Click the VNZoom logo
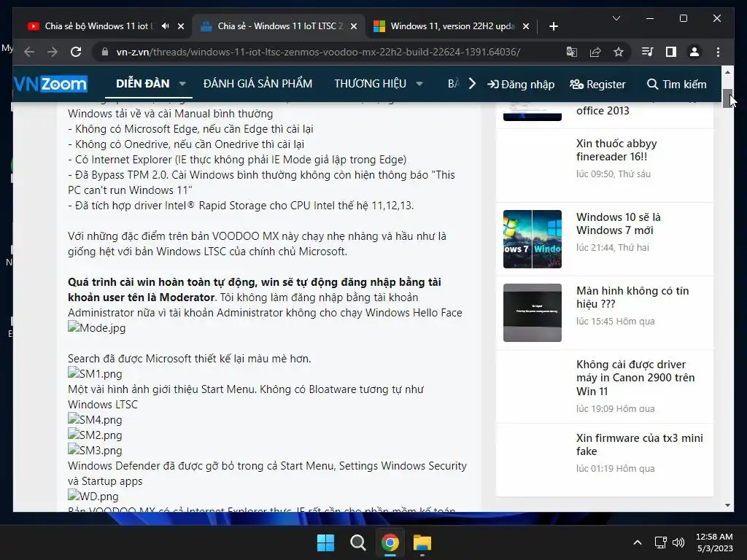This screenshot has height=560, width=747. click(50, 85)
